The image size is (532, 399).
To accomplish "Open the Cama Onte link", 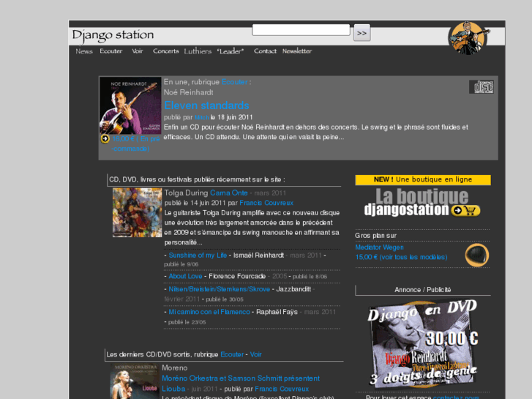I will coord(229,193).
